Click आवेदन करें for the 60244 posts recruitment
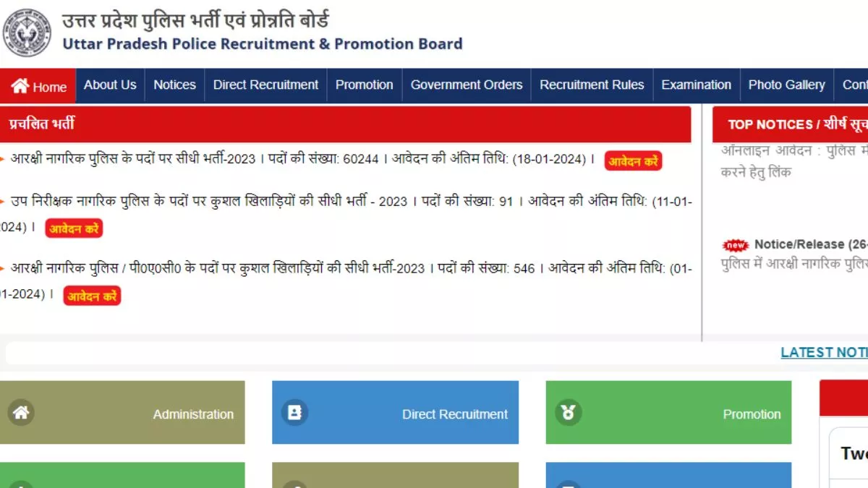 click(633, 161)
